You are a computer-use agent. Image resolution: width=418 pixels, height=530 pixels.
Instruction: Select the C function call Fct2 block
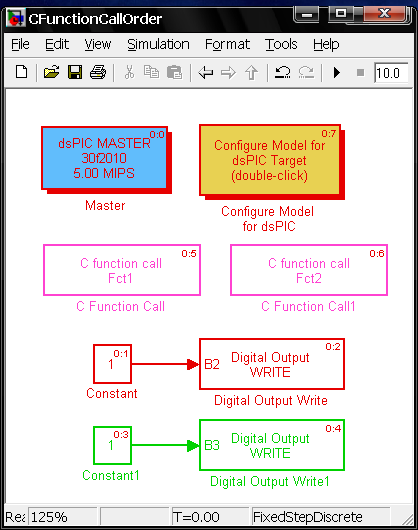pyautogui.click(x=309, y=270)
